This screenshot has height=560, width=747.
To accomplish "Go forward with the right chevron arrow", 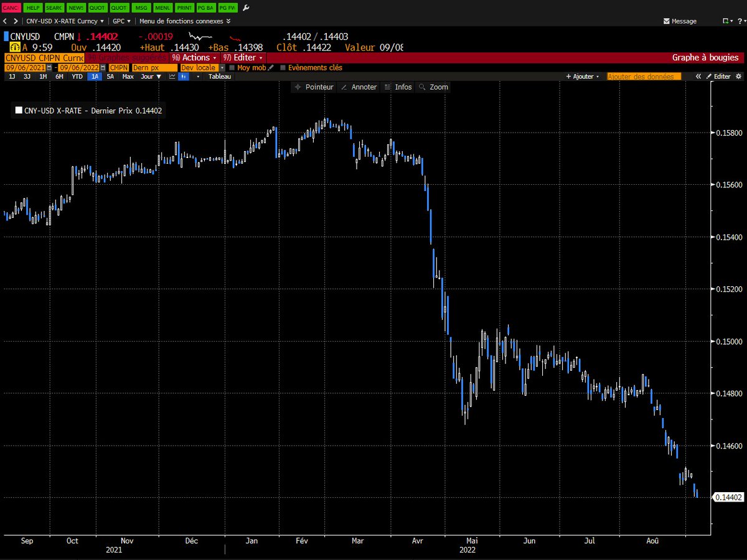I will click(x=16, y=21).
